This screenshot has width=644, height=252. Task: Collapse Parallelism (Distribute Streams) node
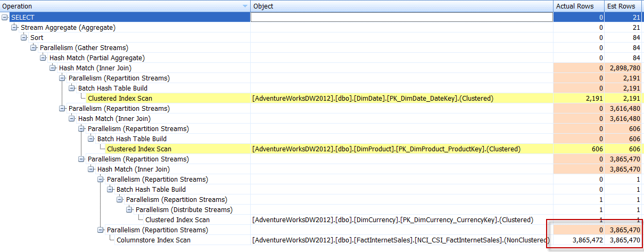pyautogui.click(x=129, y=209)
